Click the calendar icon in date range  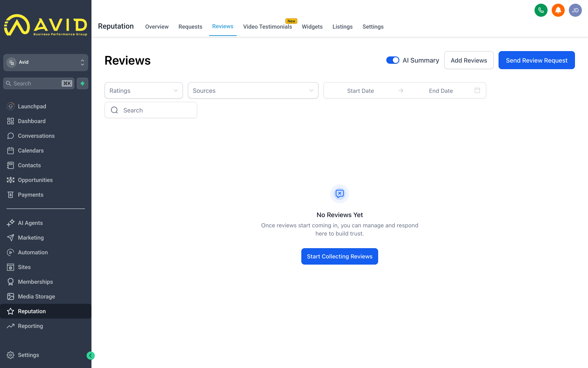pyautogui.click(x=477, y=91)
